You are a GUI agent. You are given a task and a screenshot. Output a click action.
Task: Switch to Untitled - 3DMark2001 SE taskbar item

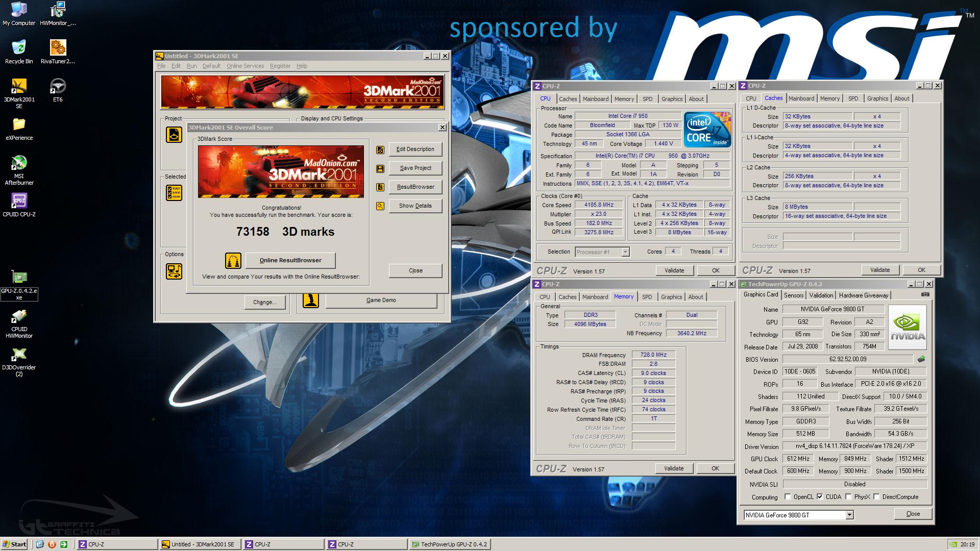click(x=200, y=544)
